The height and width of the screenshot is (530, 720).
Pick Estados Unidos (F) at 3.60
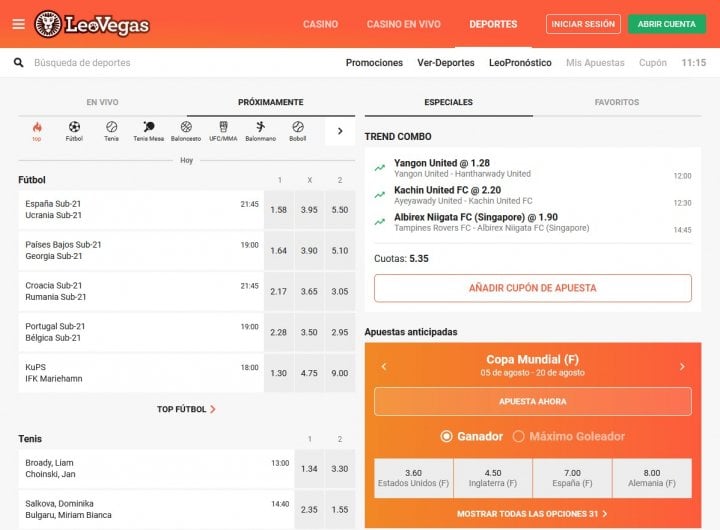(413, 478)
